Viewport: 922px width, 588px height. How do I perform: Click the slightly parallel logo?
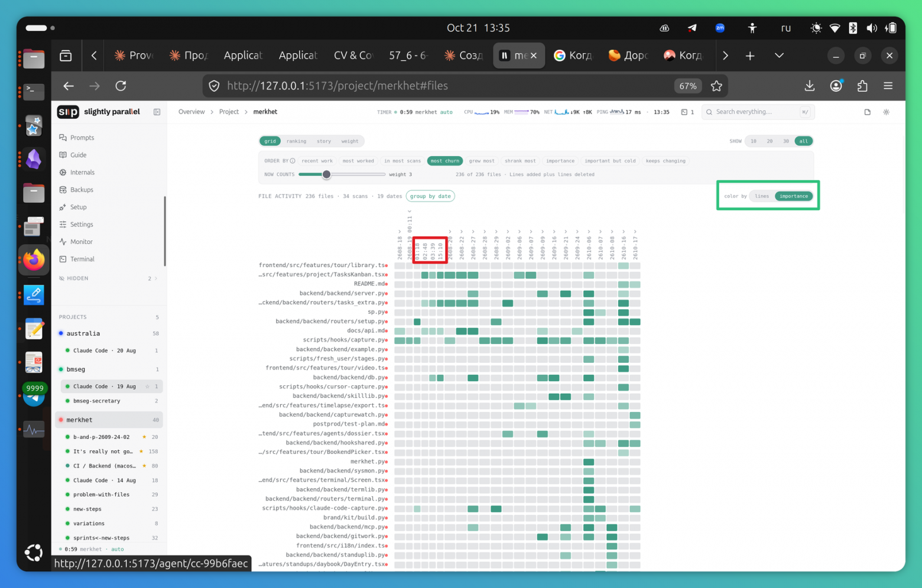pos(68,112)
